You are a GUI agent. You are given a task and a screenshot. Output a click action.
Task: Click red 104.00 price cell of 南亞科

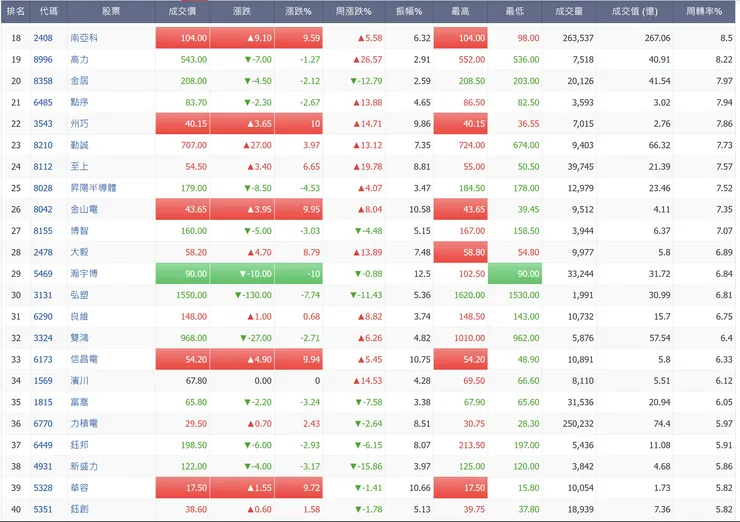pos(183,38)
